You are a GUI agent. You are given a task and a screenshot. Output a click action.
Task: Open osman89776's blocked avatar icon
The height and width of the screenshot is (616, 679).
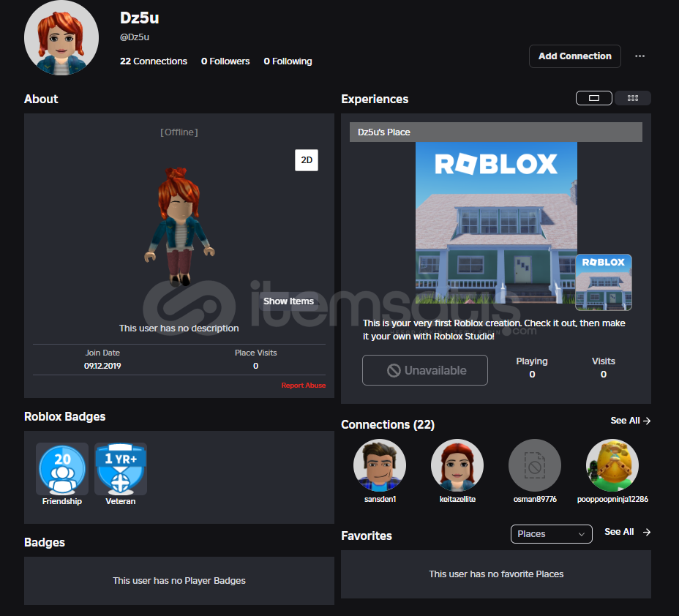(535, 465)
